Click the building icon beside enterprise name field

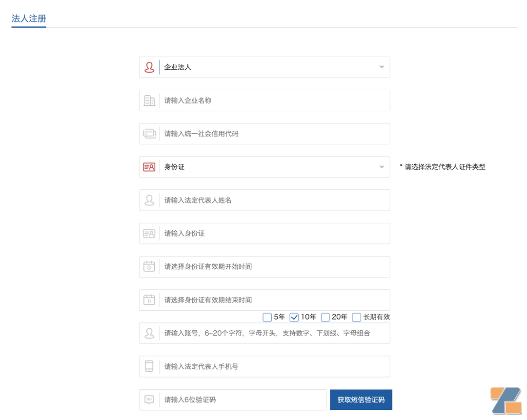(x=149, y=100)
